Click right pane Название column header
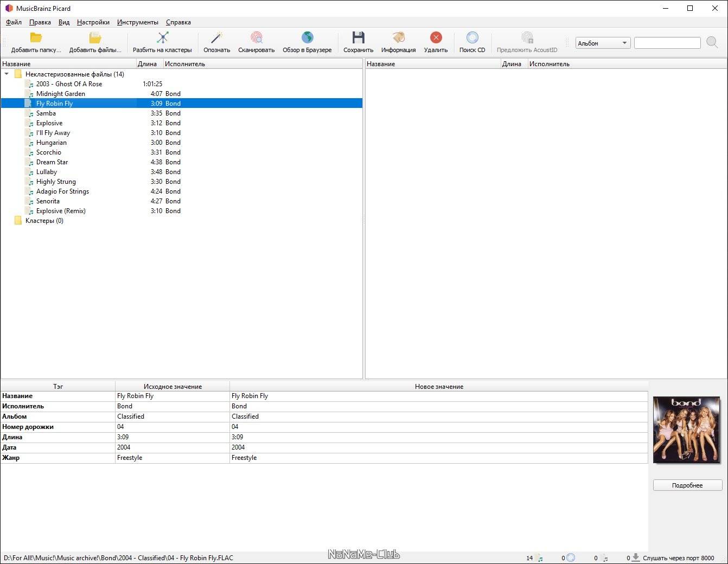The height and width of the screenshot is (564, 728). [x=433, y=64]
